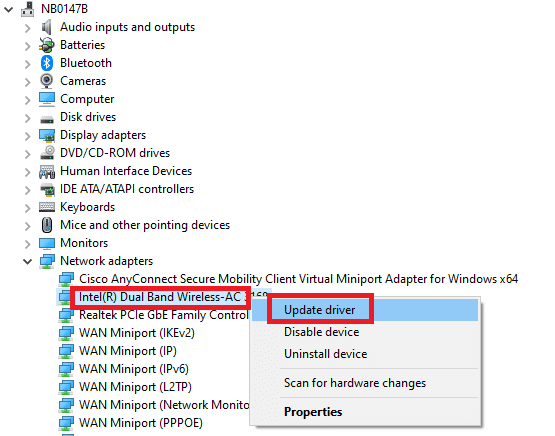Click the Human Interface Devices icon
The height and width of the screenshot is (436, 555).
tap(47, 171)
